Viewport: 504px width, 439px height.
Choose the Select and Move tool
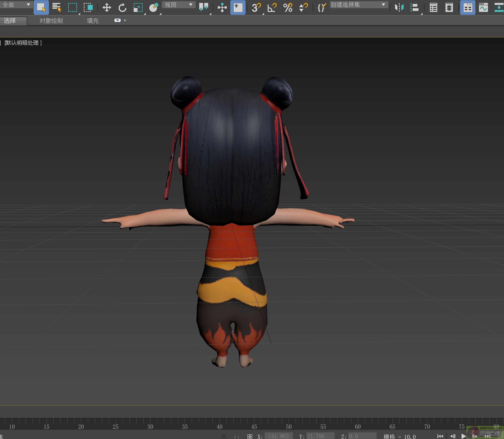click(106, 8)
